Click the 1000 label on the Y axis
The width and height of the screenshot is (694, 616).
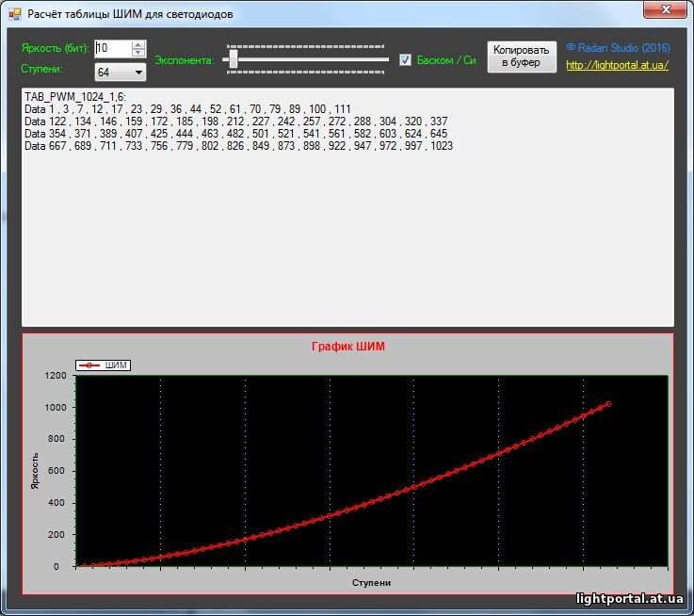[56, 408]
